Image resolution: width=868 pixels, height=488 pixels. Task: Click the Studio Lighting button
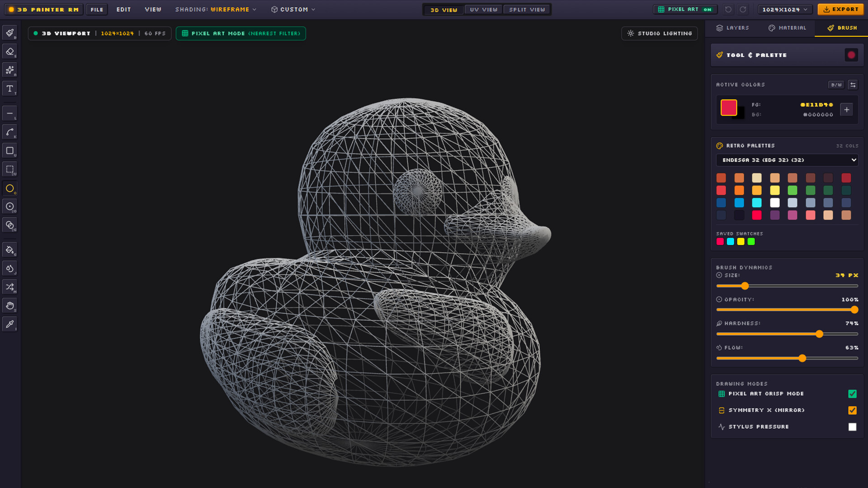pyautogui.click(x=660, y=33)
